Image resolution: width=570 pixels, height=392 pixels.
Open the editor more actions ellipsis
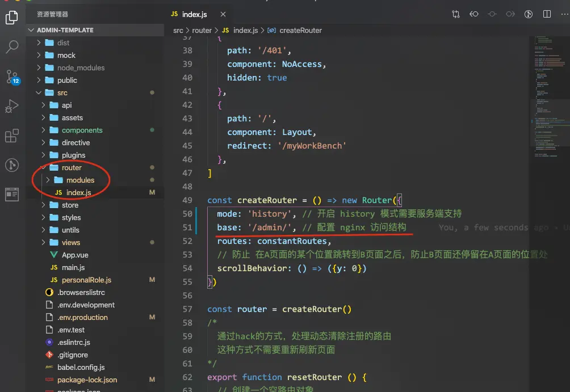(564, 14)
